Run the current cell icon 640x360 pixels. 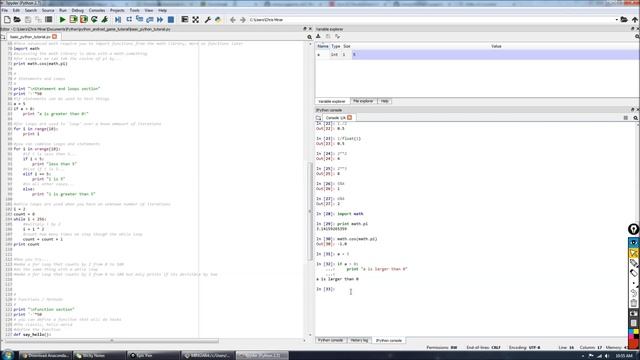(73, 20)
